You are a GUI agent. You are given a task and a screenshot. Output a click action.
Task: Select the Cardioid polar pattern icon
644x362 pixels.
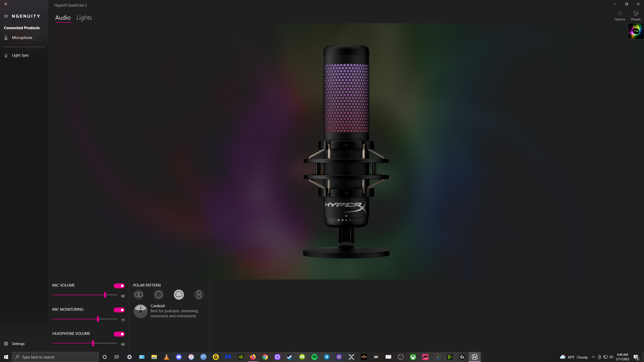tap(179, 294)
